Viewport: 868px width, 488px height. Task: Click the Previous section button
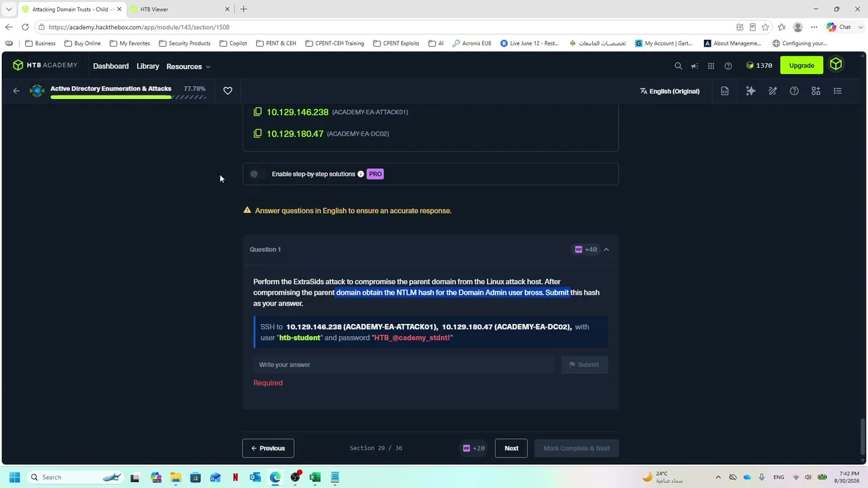click(268, 448)
